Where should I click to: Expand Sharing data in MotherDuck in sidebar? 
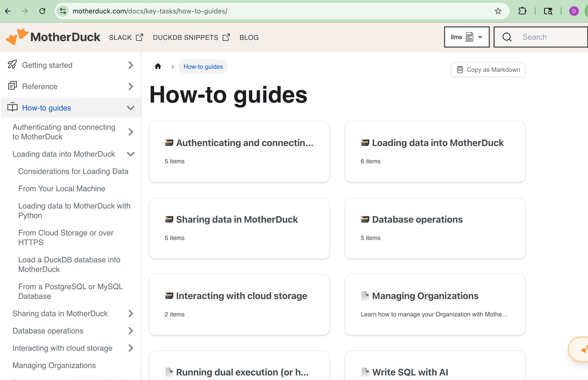click(130, 314)
